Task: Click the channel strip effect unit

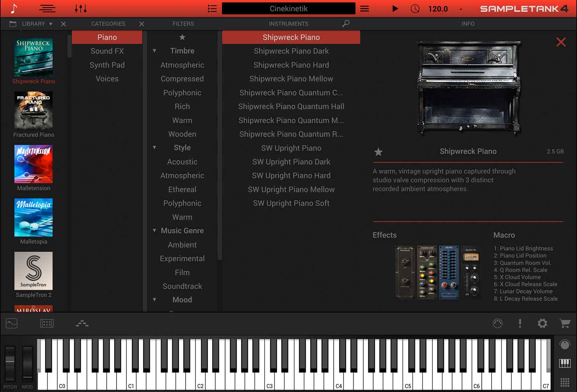Action: [427, 273]
